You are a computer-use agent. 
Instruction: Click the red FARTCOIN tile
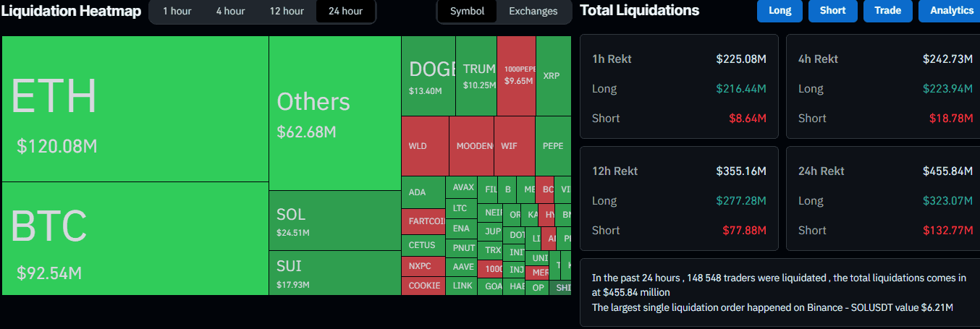click(x=423, y=221)
